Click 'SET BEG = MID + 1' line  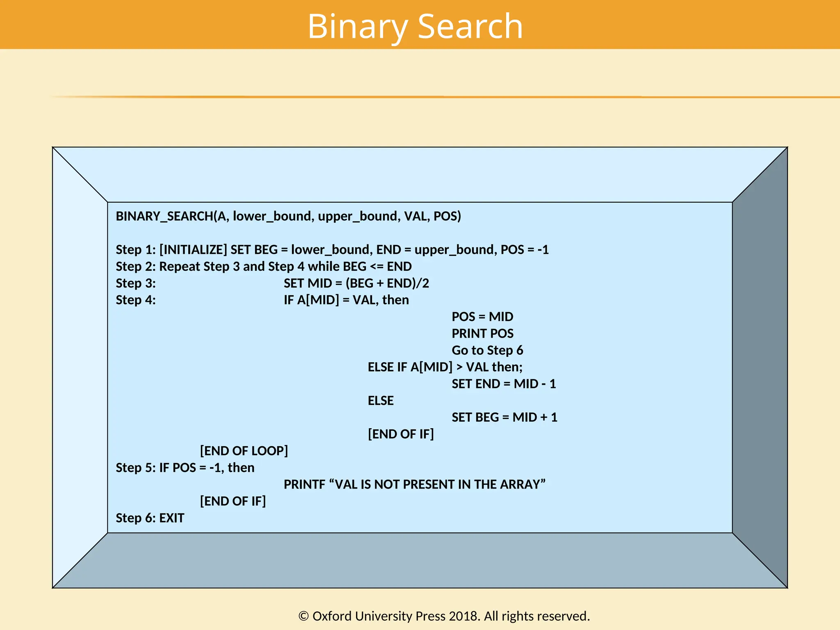(505, 418)
